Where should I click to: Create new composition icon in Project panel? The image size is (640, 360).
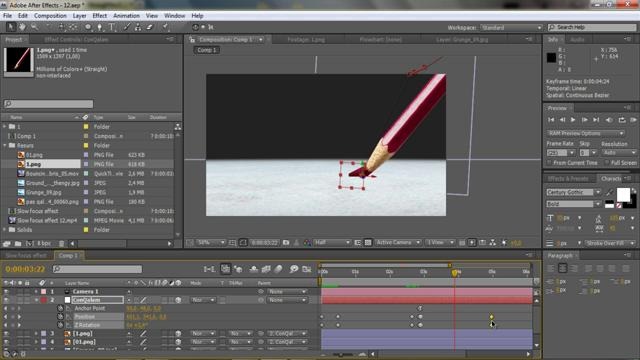click(29, 244)
